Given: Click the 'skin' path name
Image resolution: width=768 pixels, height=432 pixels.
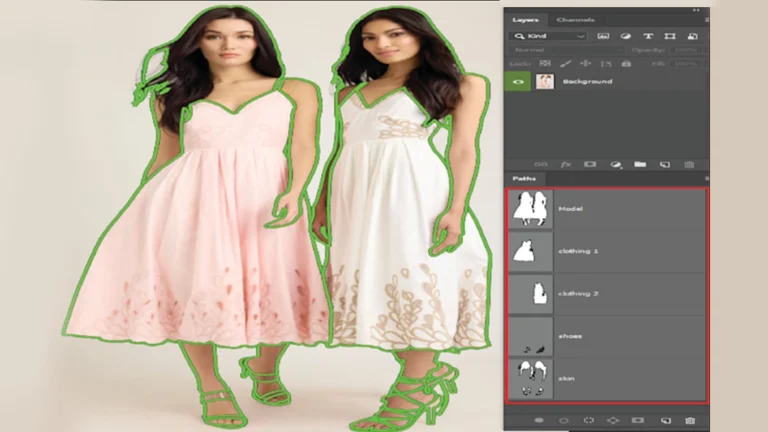Looking at the screenshot, I should click(567, 379).
